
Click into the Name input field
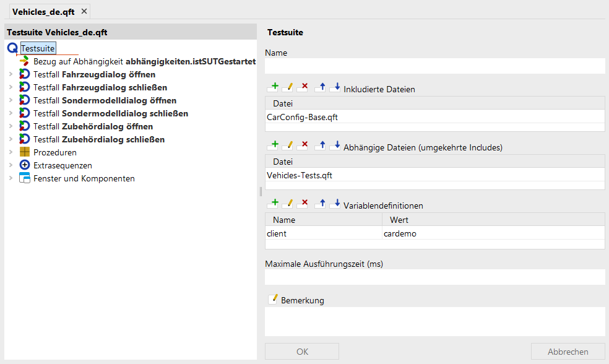pos(435,66)
